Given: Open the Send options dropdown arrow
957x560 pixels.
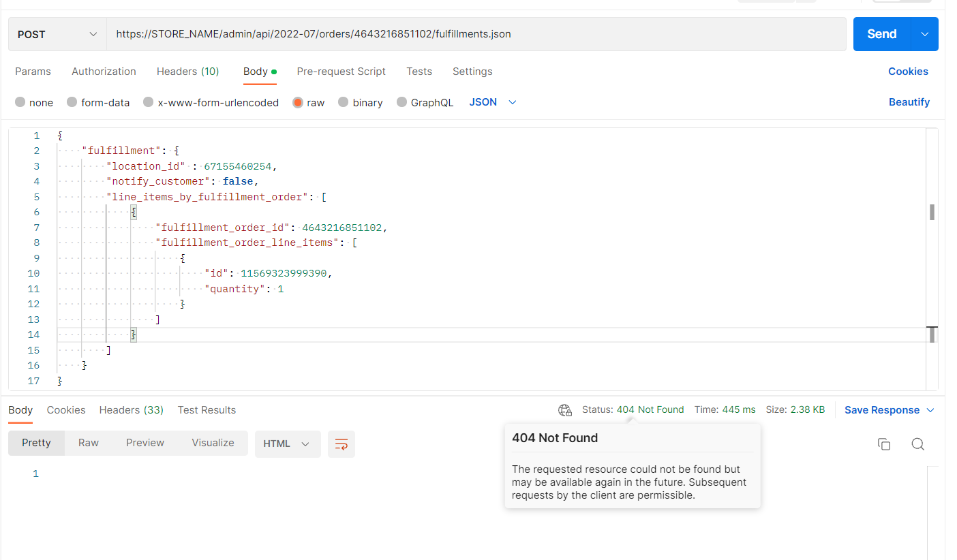Looking at the screenshot, I should click(x=925, y=34).
